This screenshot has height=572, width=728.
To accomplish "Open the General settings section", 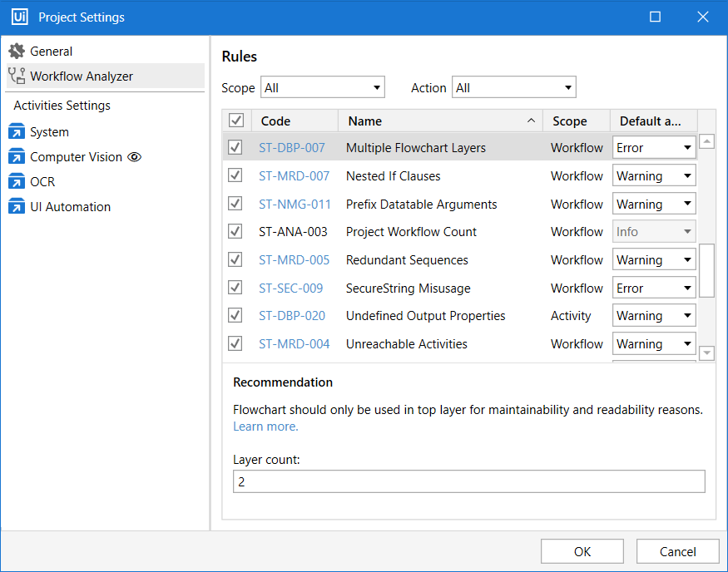I will coord(51,52).
